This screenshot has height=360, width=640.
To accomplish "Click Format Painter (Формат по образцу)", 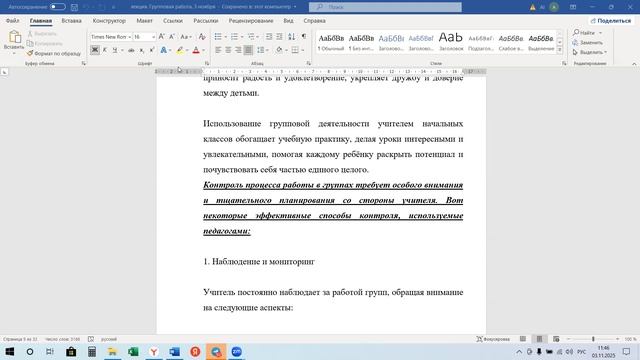I will pyautogui.click(x=54, y=53).
